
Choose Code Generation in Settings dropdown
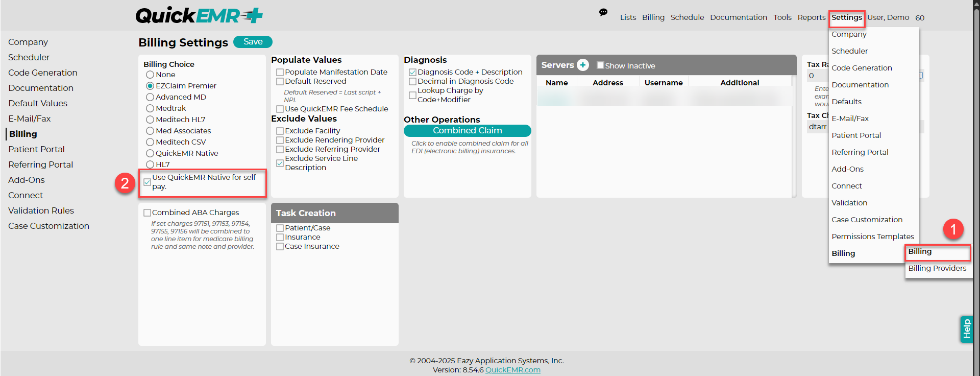(862, 68)
